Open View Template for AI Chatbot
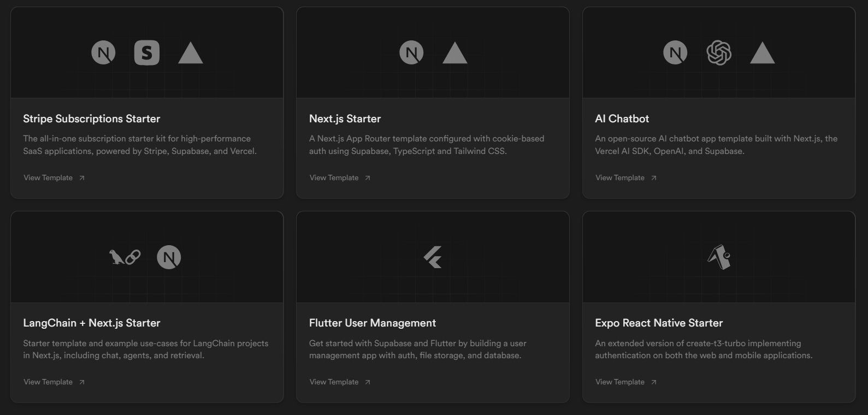 coord(626,177)
